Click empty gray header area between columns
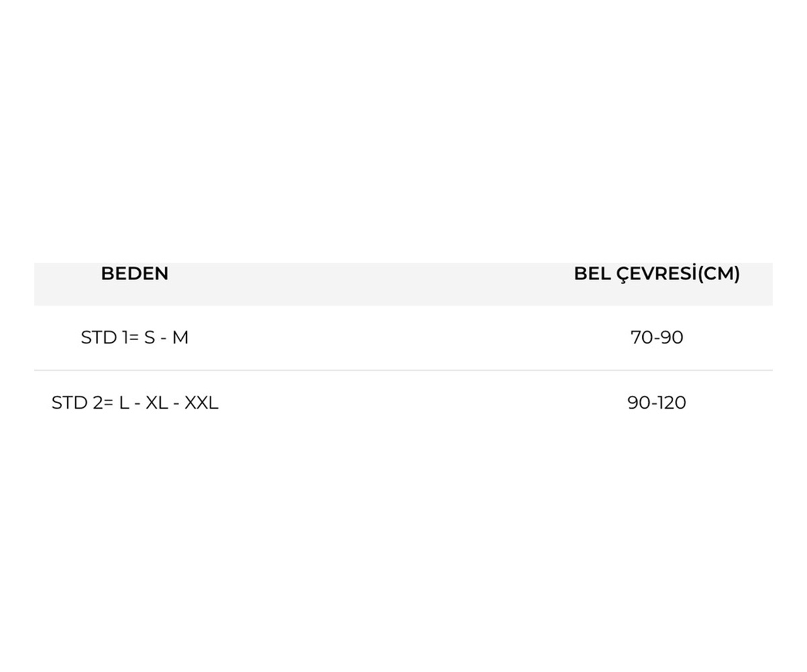 point(370,284)
